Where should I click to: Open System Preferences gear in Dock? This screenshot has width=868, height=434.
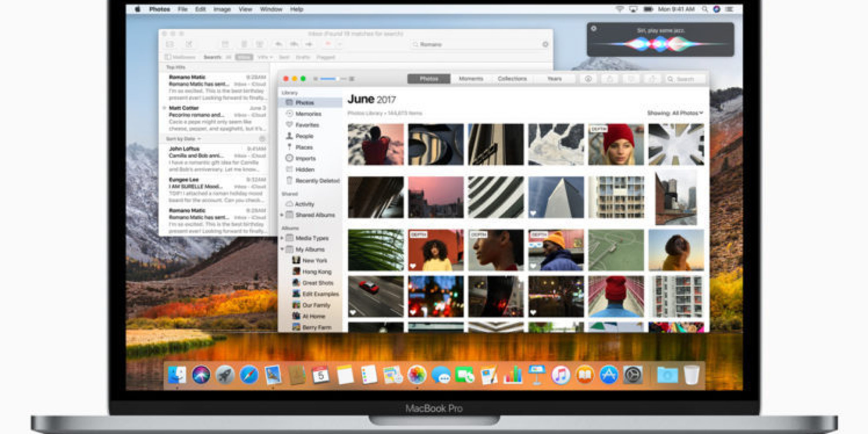tap(633, 375)
